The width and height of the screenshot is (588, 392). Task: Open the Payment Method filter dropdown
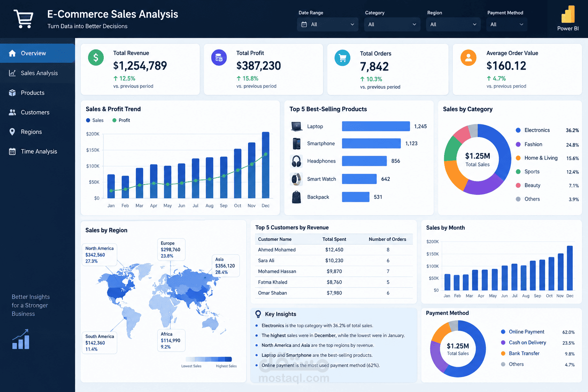507,24
